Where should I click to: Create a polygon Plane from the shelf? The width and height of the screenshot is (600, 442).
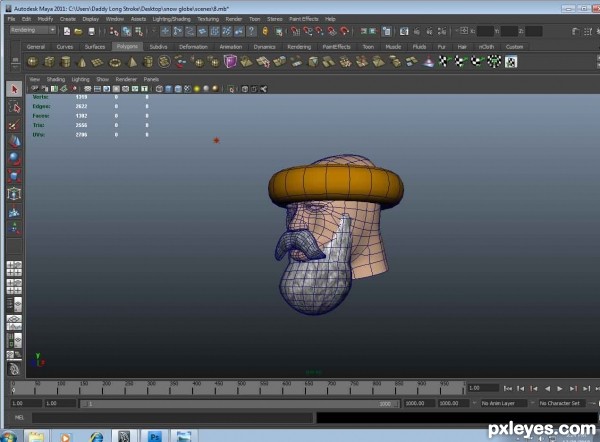98,62
